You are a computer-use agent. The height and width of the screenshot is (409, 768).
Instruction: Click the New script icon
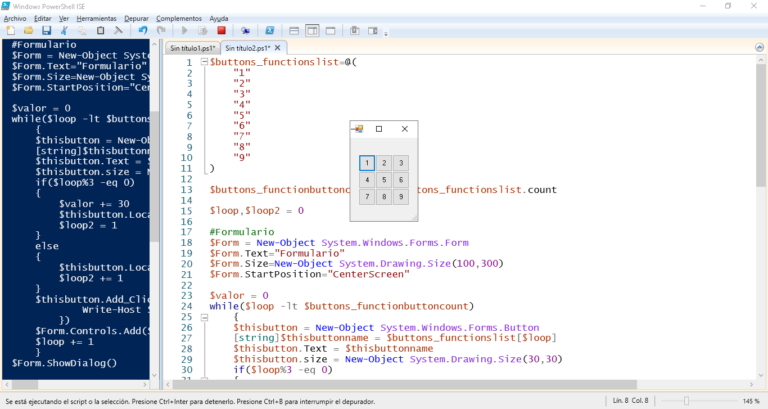(x=10, y=30)
